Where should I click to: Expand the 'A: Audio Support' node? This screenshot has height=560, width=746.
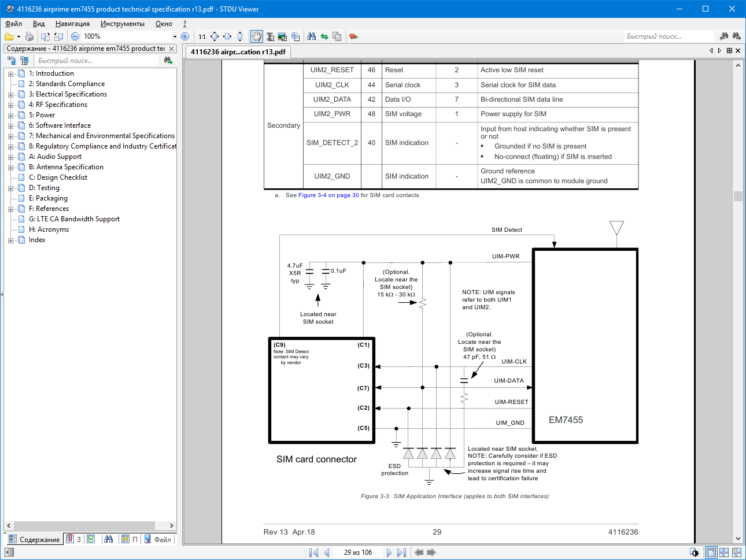[10, 157]
